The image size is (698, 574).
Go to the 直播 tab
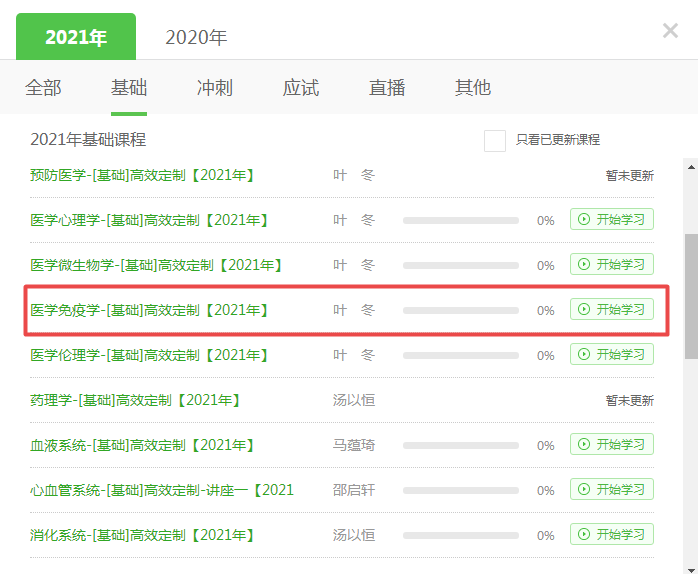pyautogui.click(x=387, y=88)
